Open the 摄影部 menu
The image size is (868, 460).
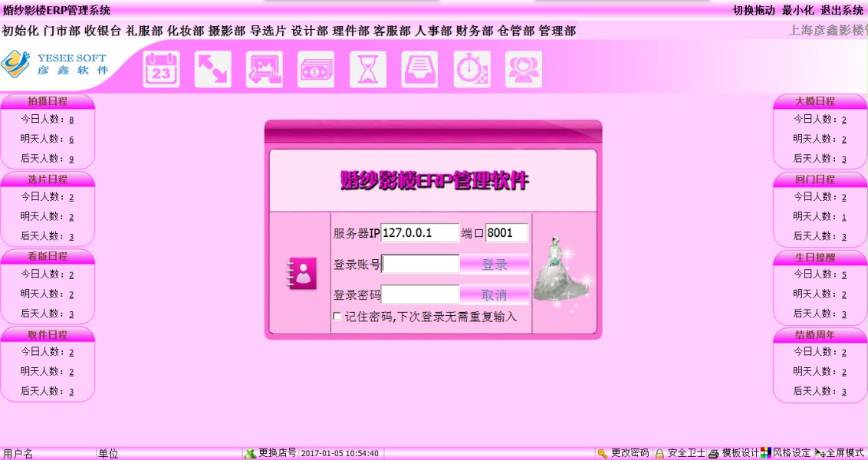tap(226, 31)
